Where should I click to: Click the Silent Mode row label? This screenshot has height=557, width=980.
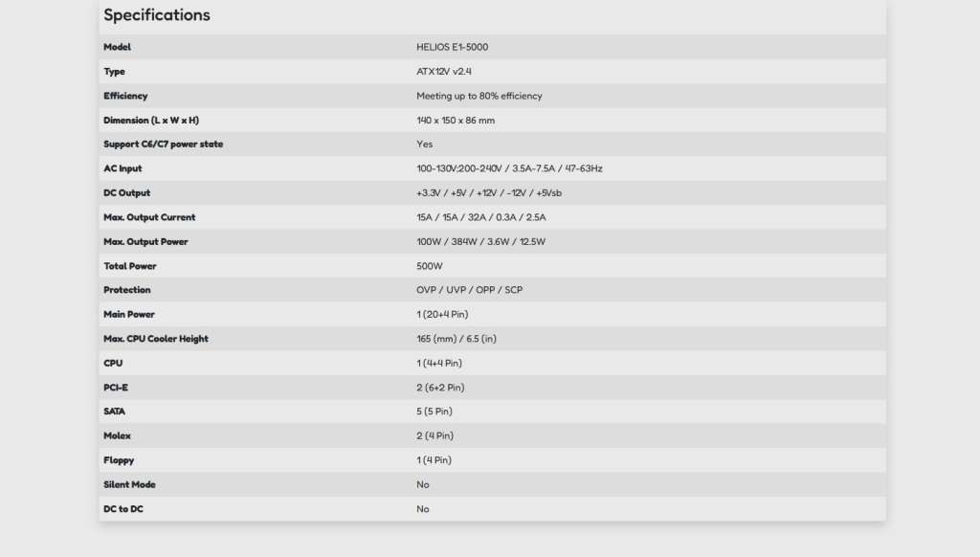(x=129, y=484)
